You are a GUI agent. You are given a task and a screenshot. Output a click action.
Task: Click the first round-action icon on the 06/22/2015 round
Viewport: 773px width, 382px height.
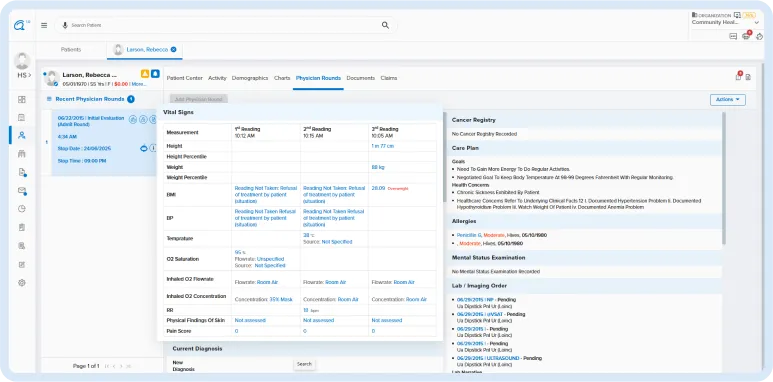133,119
